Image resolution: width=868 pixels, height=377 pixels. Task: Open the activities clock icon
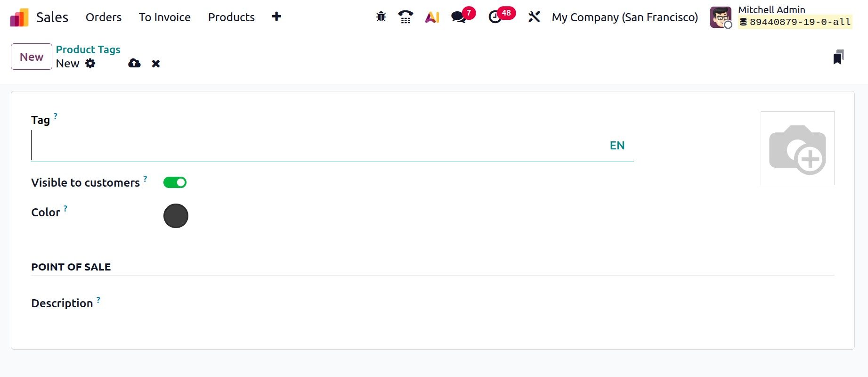coord(495,17)
